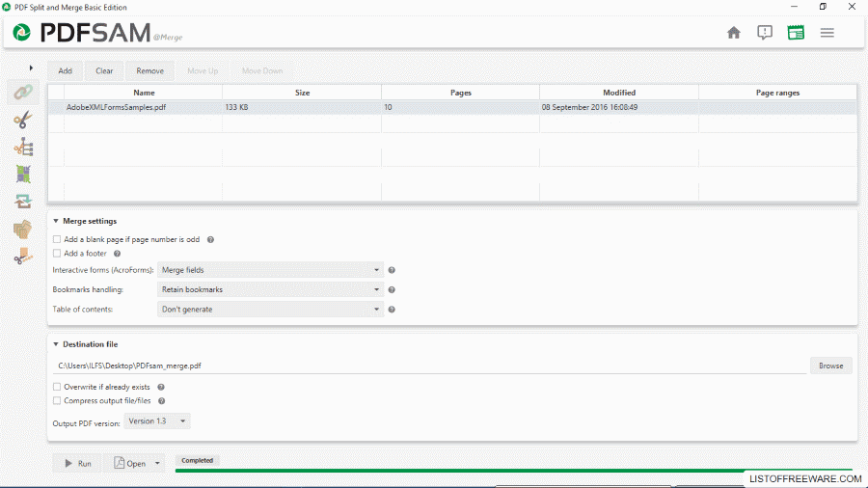Open Table of contents dropdown
Viewport: 868px width, 488px height.
[270, 310]
